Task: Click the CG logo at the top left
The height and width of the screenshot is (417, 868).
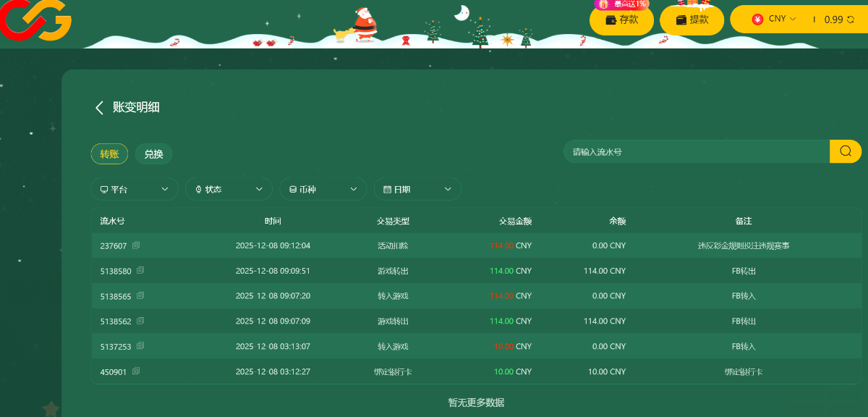Action: coord(36,20)
